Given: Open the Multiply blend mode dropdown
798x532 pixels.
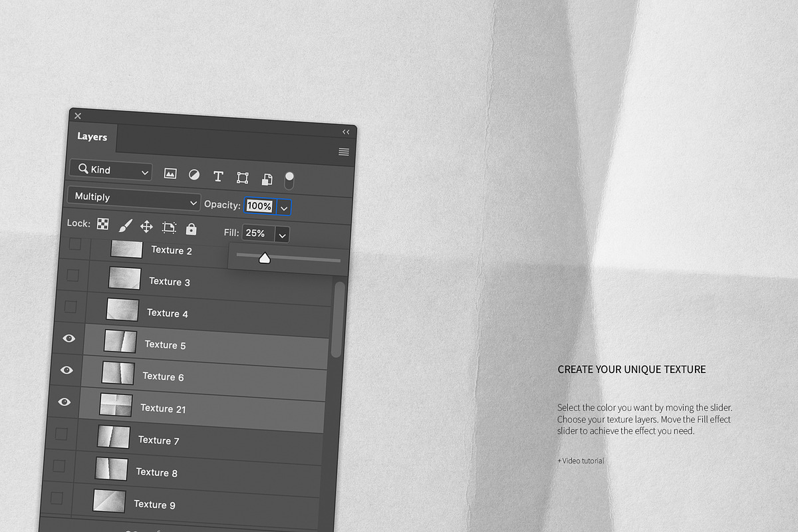Looking at the screenshot, I should [x=134, y=198].
